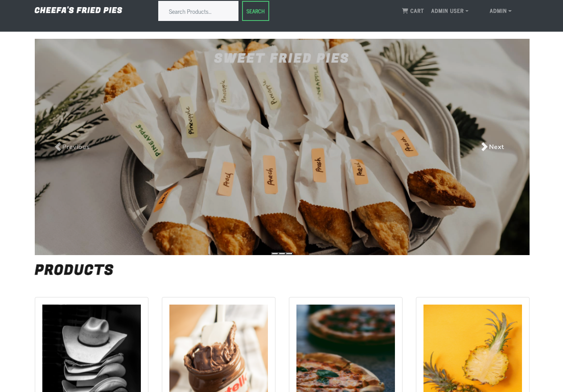
Task: Go to previous carousel slide
Action: [x=72, y=147]
